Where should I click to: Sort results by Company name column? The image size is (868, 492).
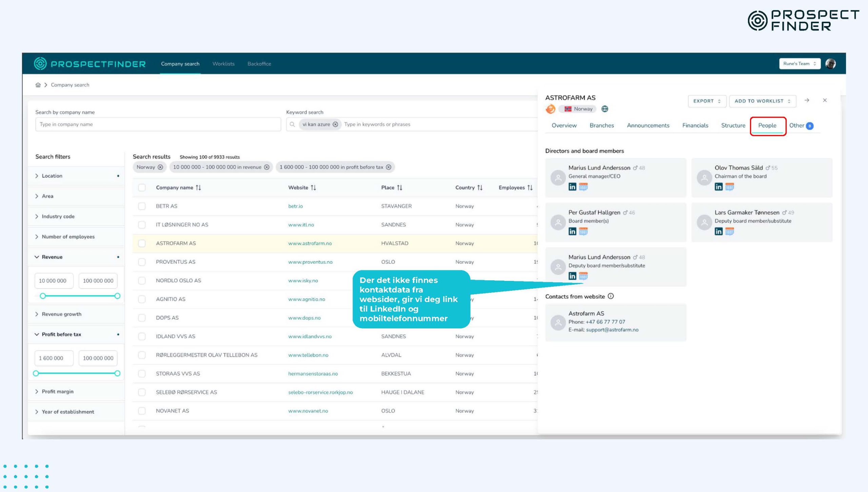198,188
